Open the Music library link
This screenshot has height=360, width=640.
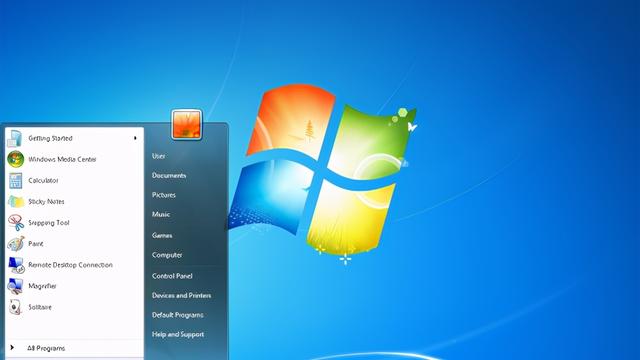[161, 214]
